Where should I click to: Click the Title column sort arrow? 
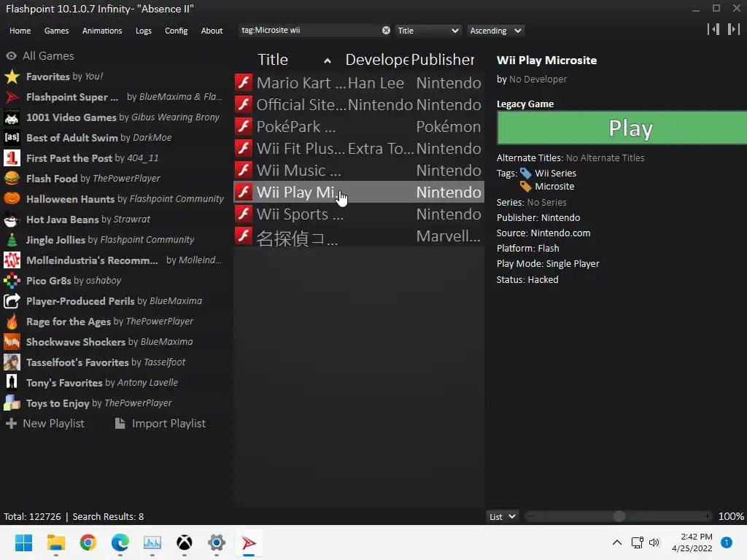tap(328, 61)
